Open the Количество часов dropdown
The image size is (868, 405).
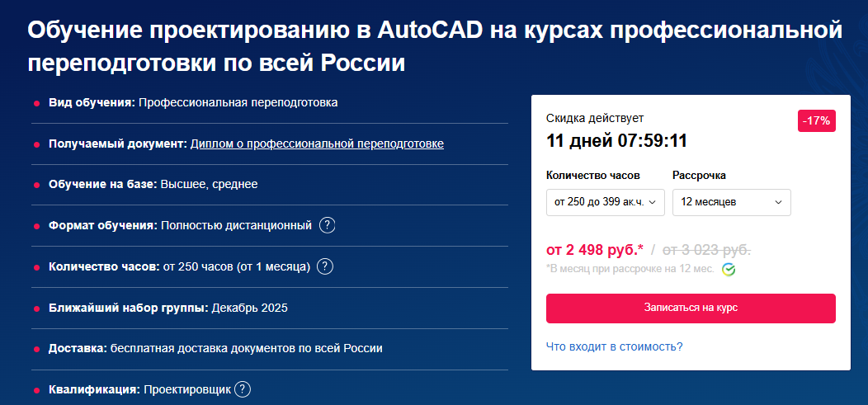605,202
